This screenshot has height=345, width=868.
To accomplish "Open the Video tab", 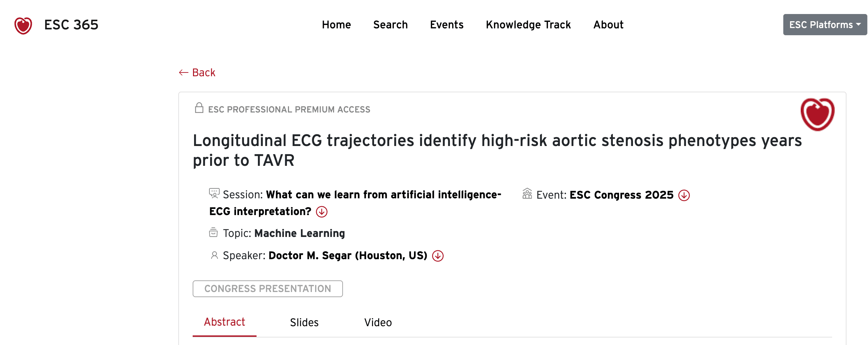I will [377, 322].
